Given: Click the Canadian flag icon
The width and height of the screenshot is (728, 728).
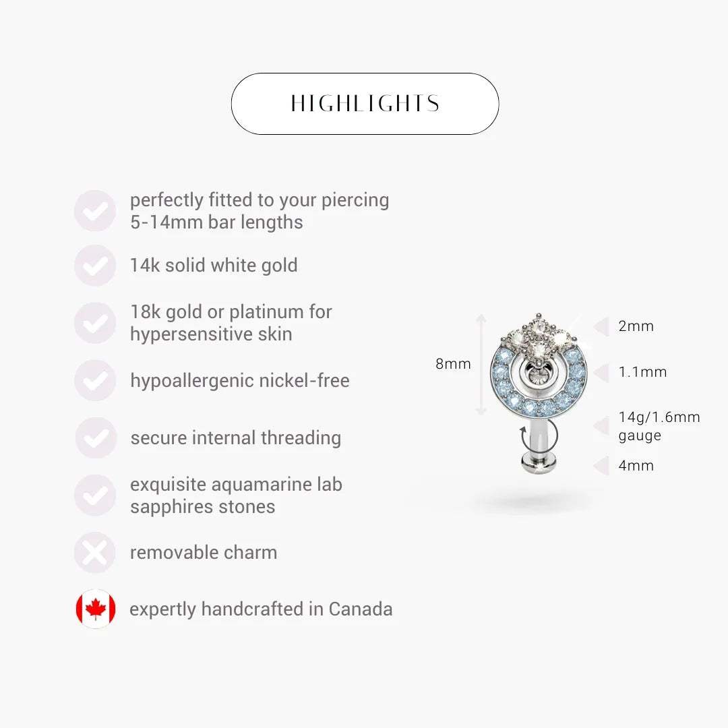Looking at the screenshot, I should point(95,609).
